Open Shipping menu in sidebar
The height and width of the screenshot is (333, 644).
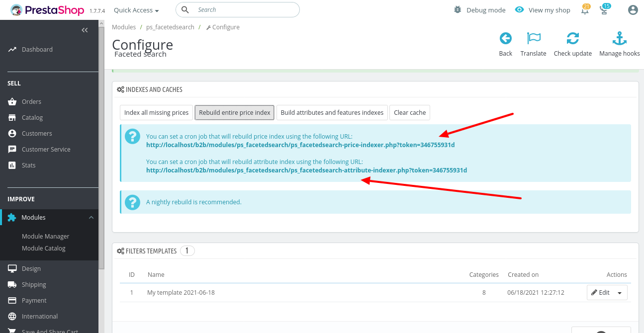pyautogui.click(x=34, y=284)
